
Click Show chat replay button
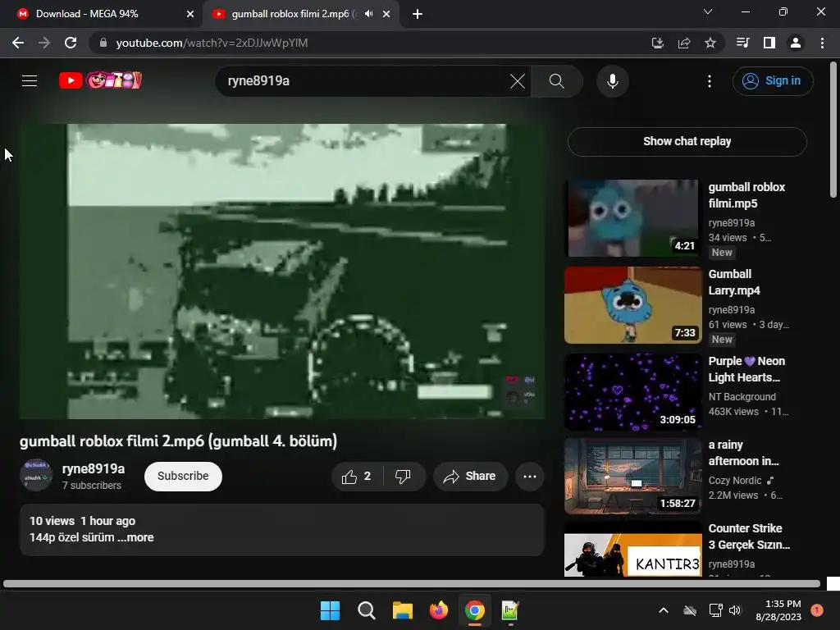[x=687, y=141]
